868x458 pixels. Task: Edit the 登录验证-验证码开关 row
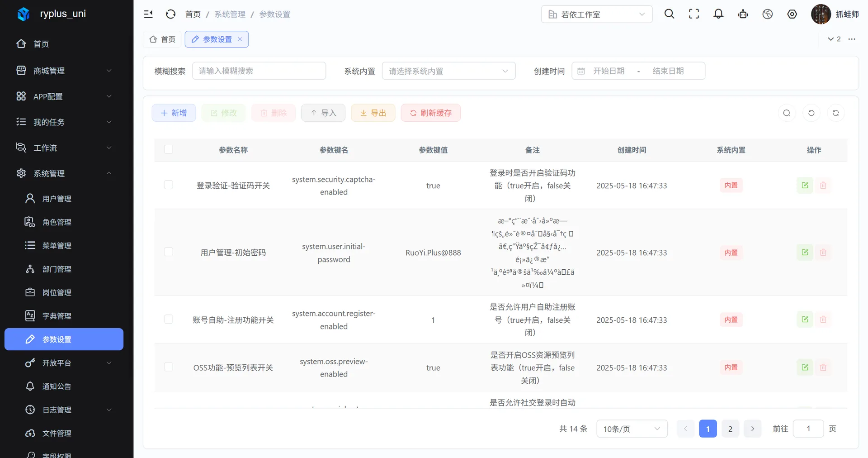pos(805,185)
